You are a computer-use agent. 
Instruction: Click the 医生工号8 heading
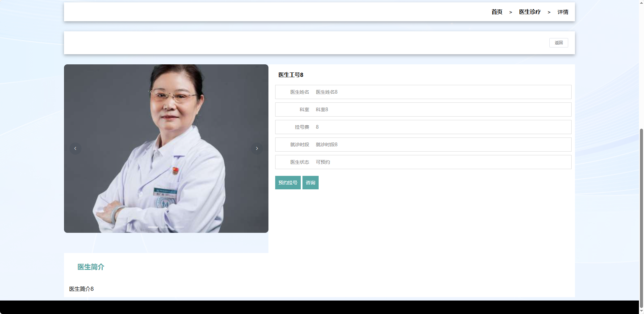point(291,75)
